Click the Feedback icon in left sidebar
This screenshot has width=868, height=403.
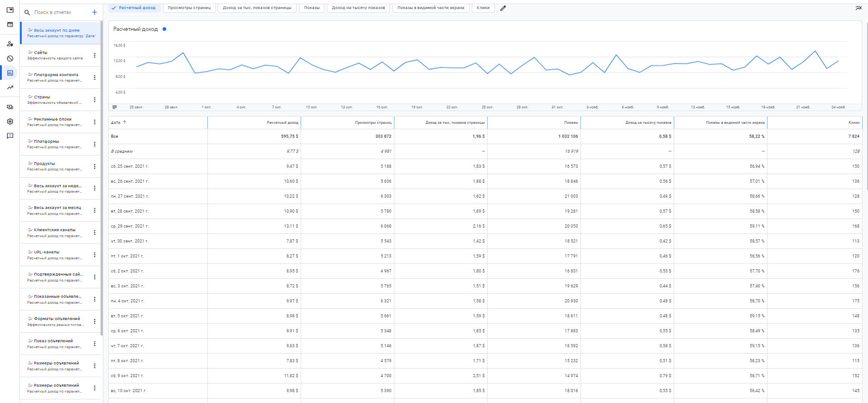coord(10,136)
